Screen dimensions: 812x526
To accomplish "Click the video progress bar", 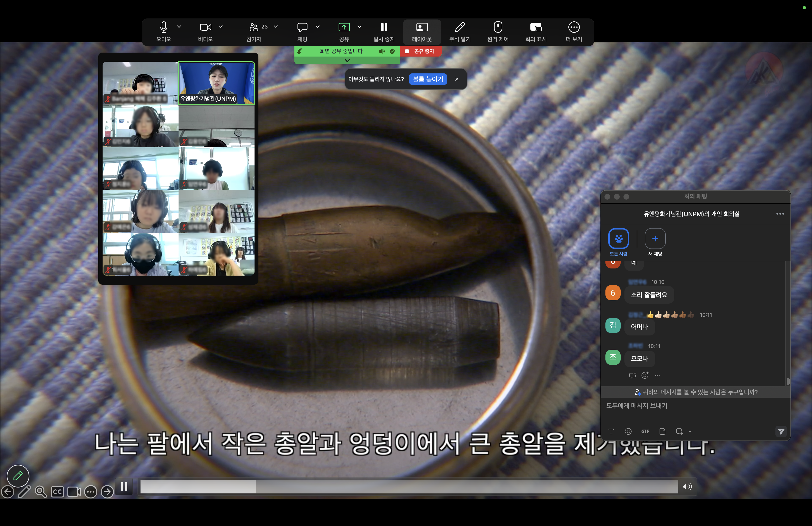I will coord(409,486).
